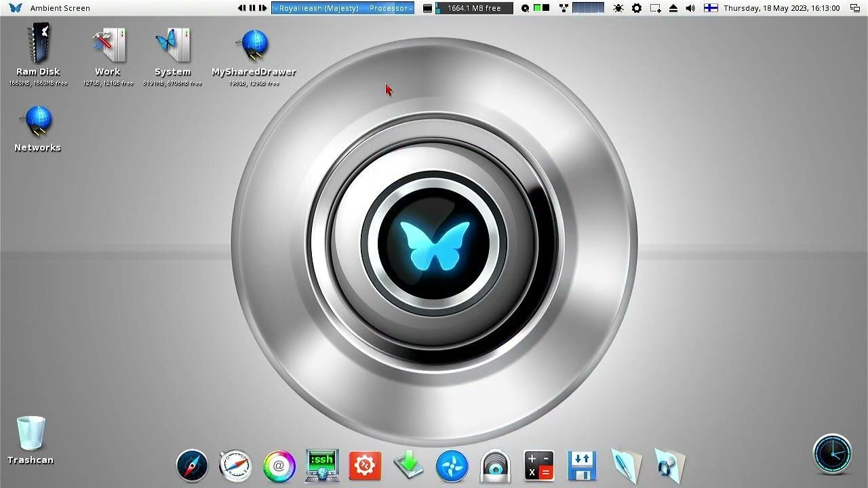Pause the currently playing track
This screenshot has height=488, width=868.
click(x=252, y=8)
